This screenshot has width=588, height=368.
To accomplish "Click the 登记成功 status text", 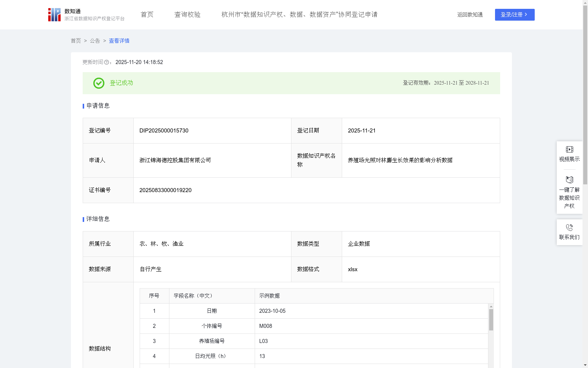I will (x=121, y=83).
